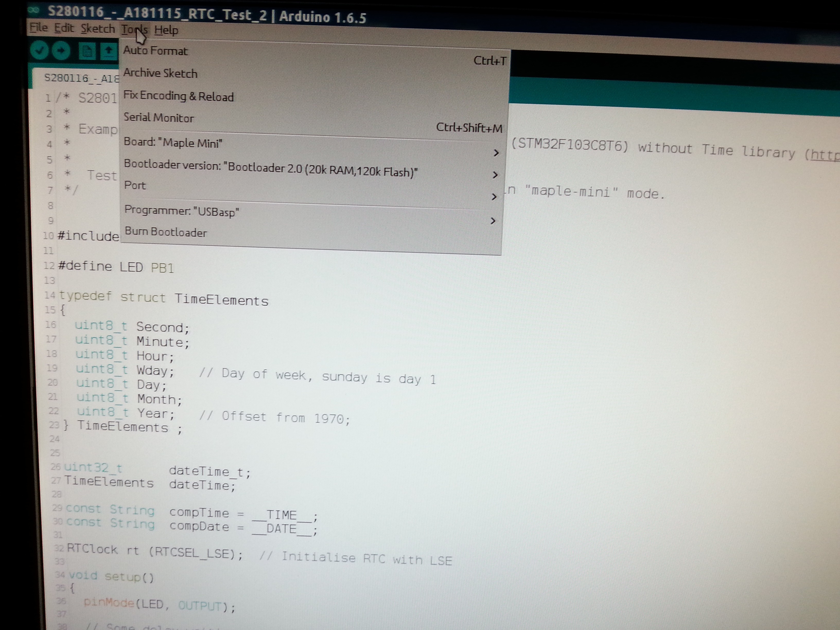
Task: Click the Upload arrow toolbar icon
Action: tap(61, 50)
